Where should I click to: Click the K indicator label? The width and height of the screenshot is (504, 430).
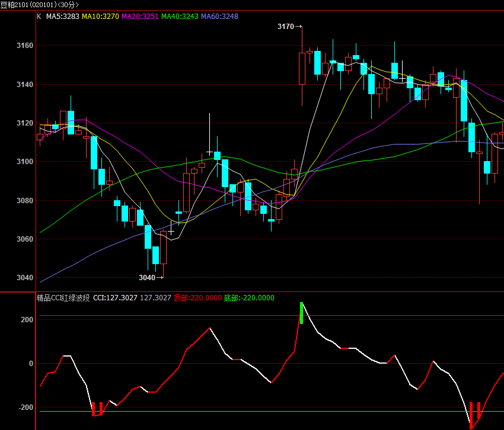coord(39,17)
